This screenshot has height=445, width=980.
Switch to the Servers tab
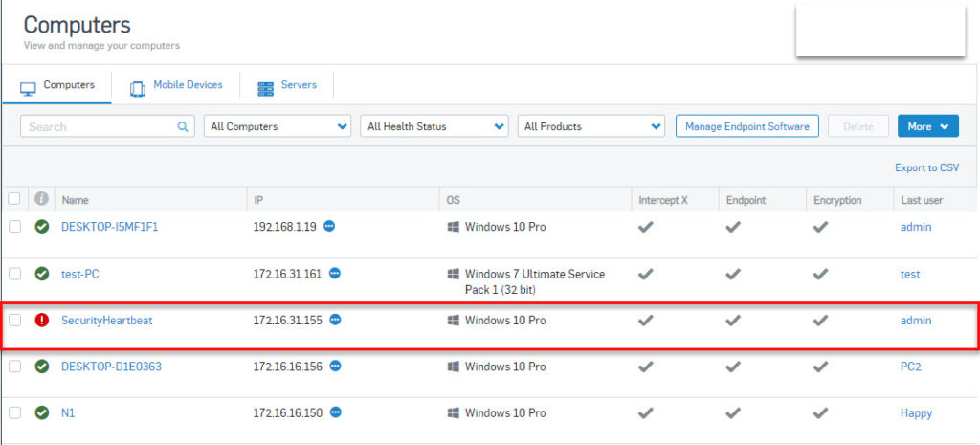pyautogui.click(x=287, y=85)
